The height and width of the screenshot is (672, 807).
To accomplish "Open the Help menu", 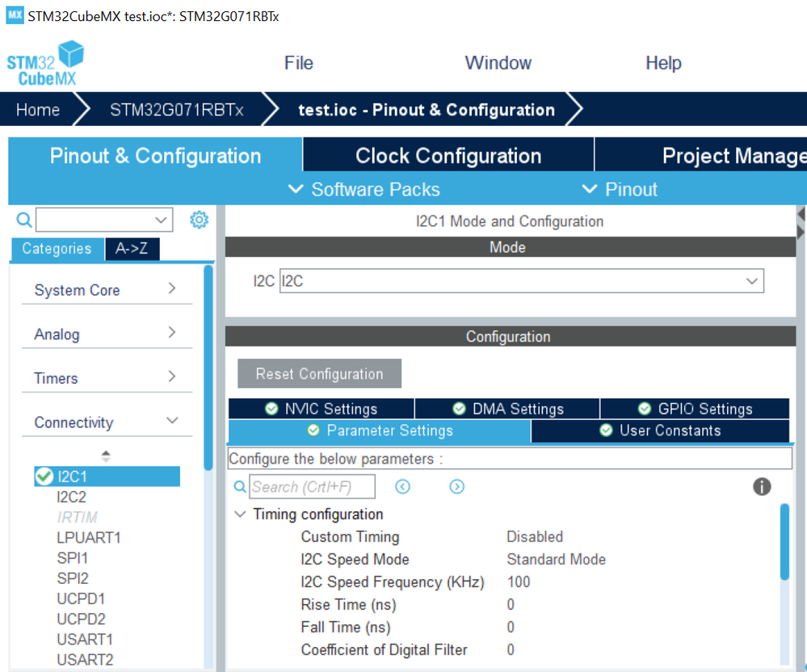I will click(663, 63).
